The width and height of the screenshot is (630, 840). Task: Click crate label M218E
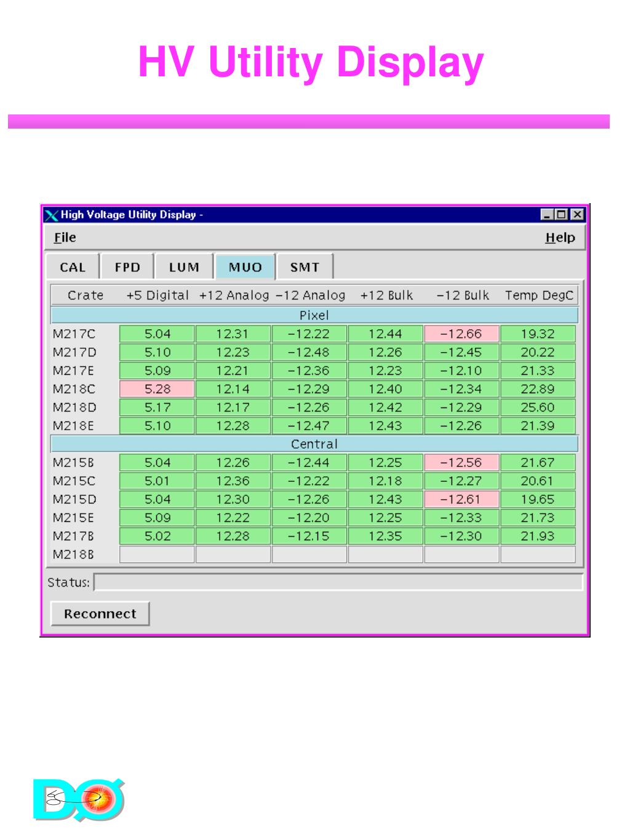point(74,426)
